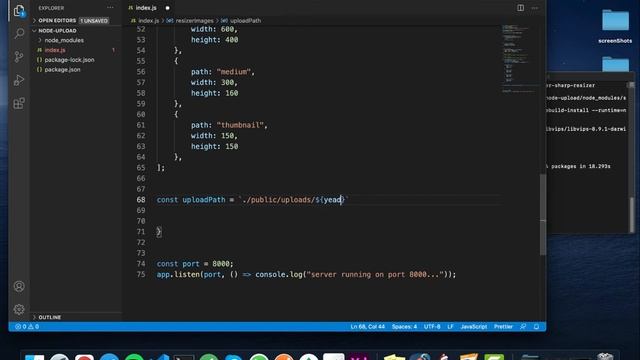Open notifications bell in status bar
This screenshot has height=360, width=640.
coord(536,327)
